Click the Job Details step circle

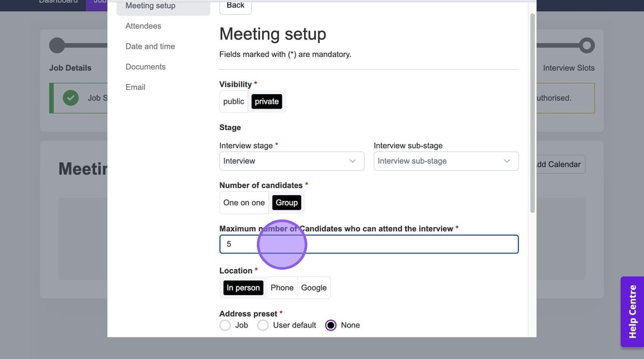pos(57,45)
